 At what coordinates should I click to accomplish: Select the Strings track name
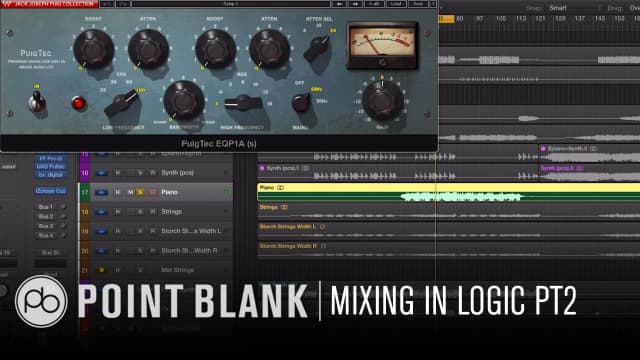[x=171, y=211]
